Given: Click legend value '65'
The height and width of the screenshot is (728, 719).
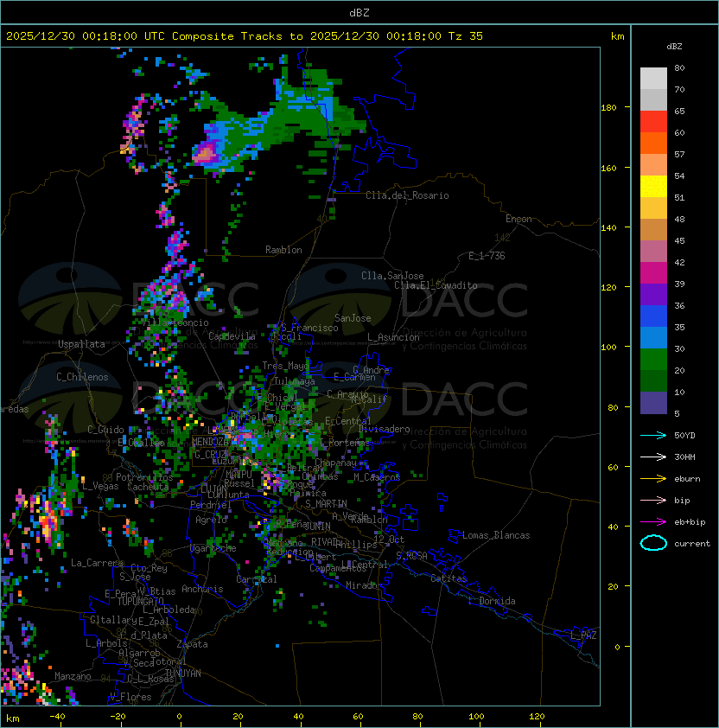Looking at the screenshot, I should coord(679,111).
